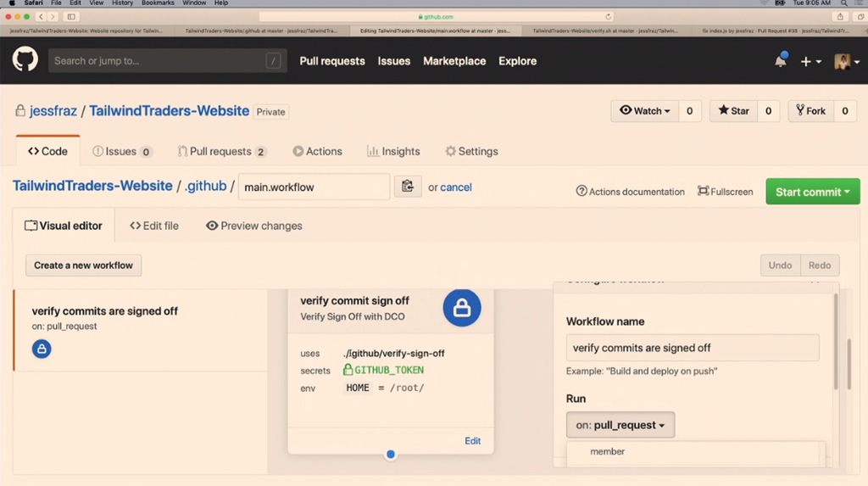Viewport: 868px width, 486px height.
Task: Open Safari share button
Action: coord(840,17)
